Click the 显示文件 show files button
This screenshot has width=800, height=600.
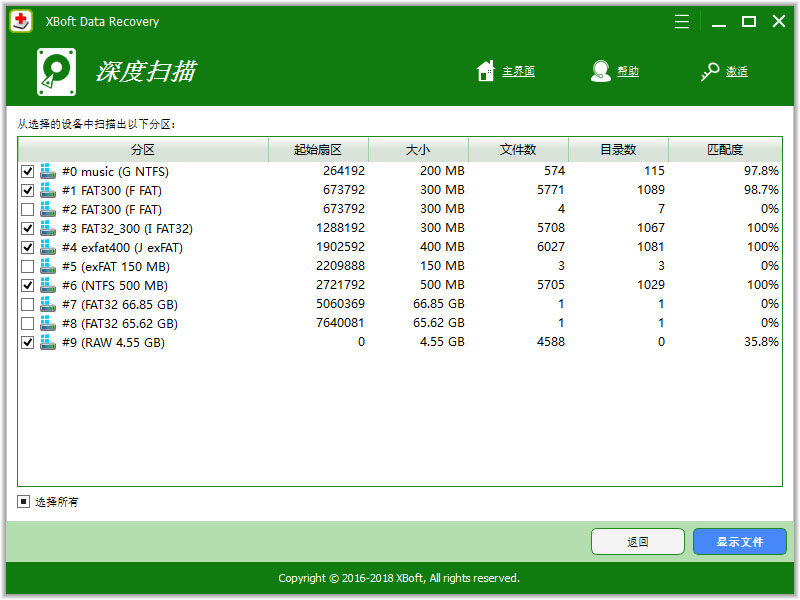click(x=740, y=541)
